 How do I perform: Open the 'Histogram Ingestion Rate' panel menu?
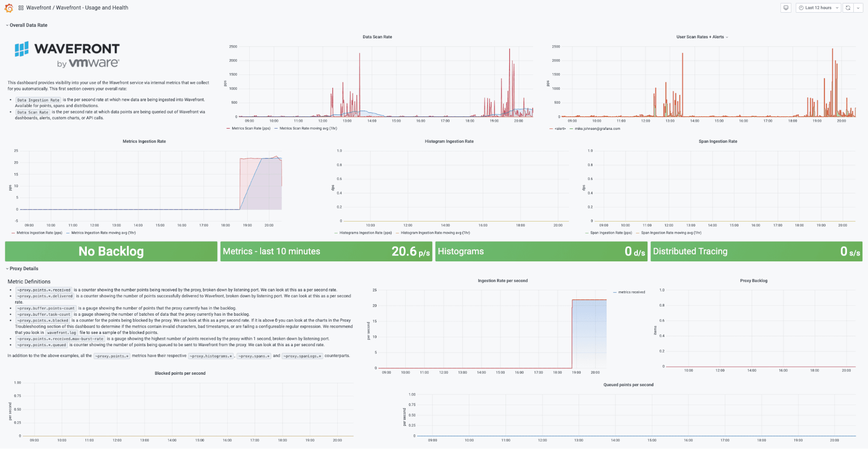click(x=449, y=142)
